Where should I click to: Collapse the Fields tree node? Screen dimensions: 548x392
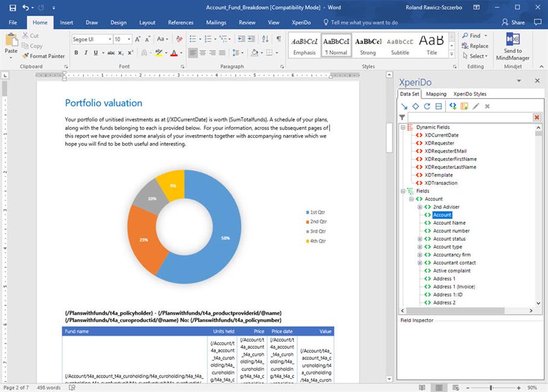[x=403, y=191]
